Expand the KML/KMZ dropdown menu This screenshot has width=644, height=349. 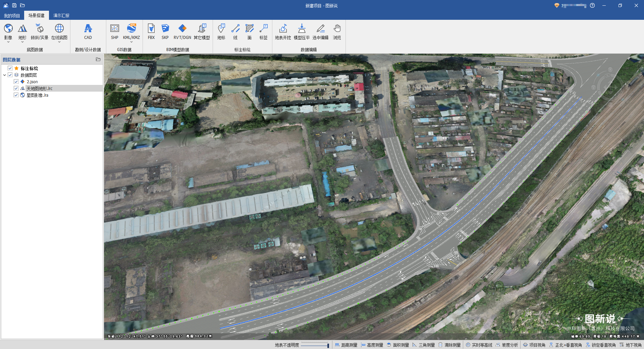[131, 42]
